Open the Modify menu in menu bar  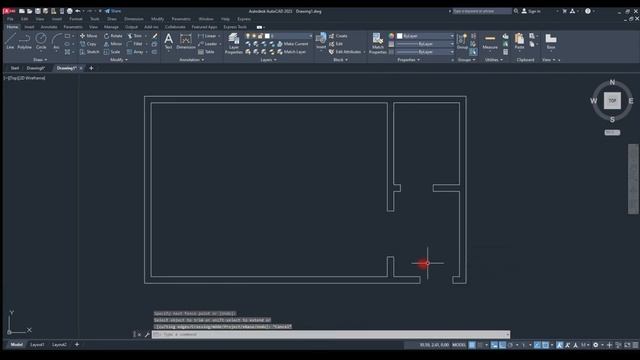(x=157, y=19)
